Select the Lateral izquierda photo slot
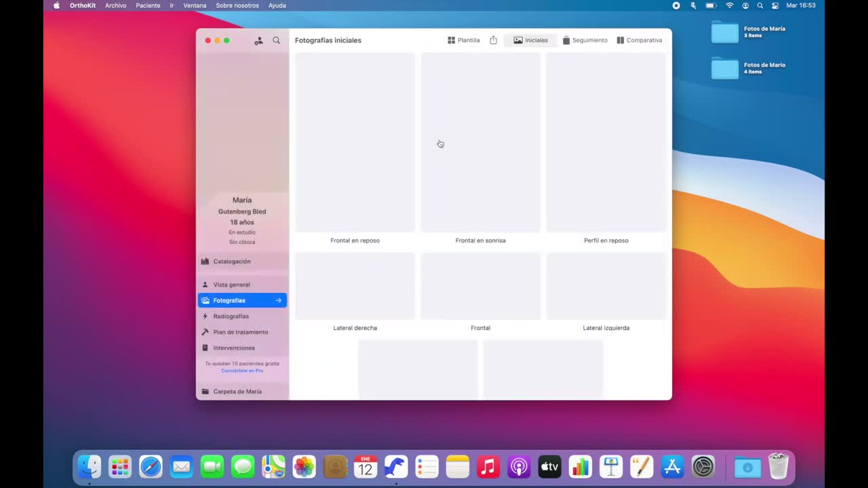The image size is (868, 488). point(606,286)
